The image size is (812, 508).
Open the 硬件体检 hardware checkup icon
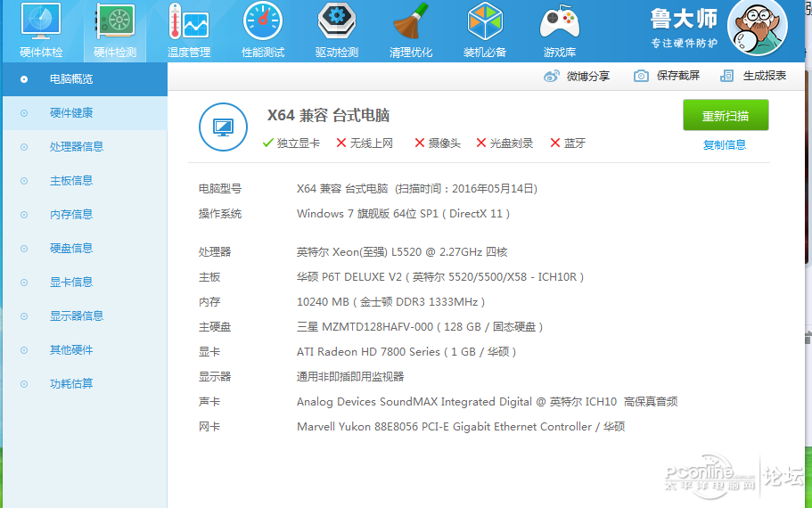point(41,21)
